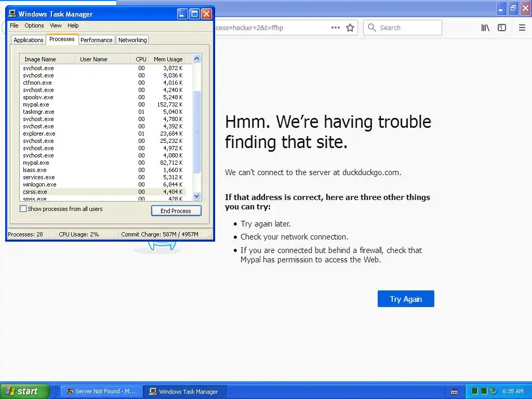Click first green tray icon

(x=475, y=391)
